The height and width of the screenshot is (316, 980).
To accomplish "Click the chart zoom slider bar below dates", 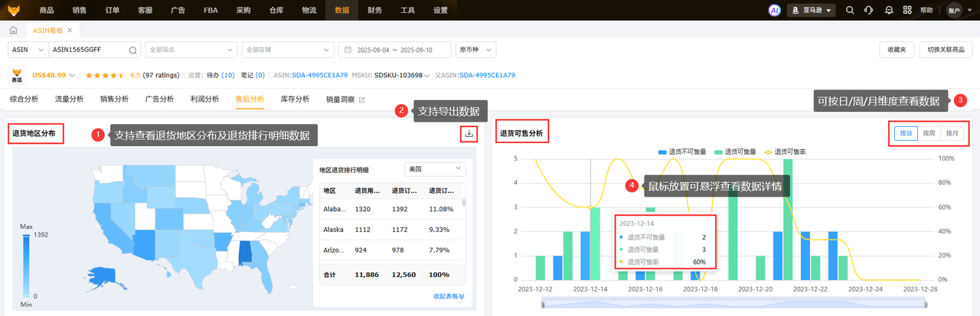I will [x=733, y=305].
